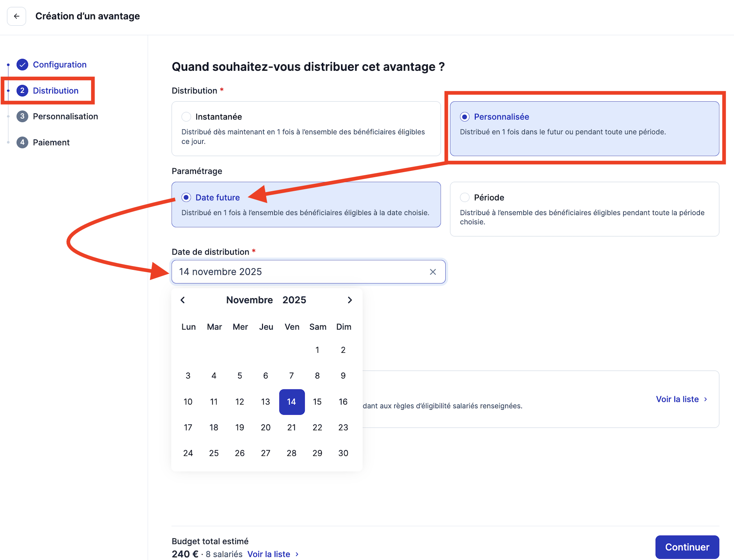Viewport: 734px width, 560px height.
Task: Select the Date future radio option
Action: click(x=186, y=197)
